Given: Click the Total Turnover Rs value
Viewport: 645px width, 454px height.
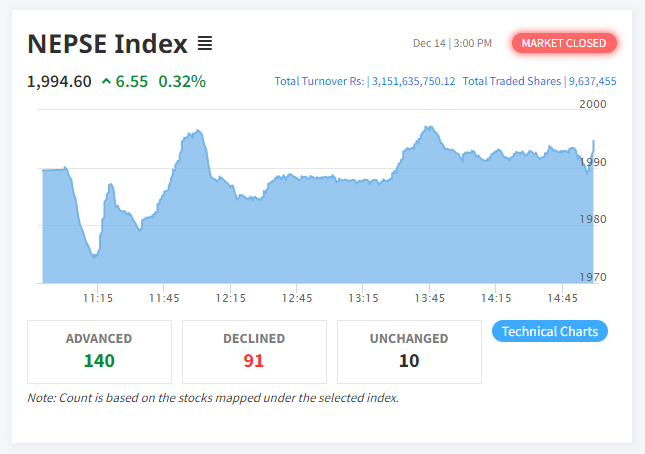Looking at the screenshot, I should coord(413,81).
